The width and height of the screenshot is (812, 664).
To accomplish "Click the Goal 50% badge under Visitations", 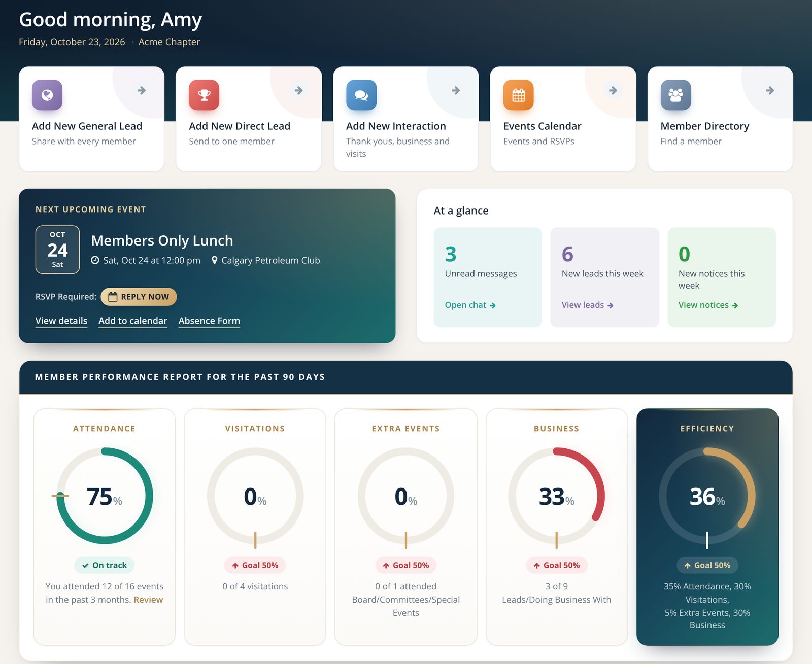I will (x=255, y=565).
